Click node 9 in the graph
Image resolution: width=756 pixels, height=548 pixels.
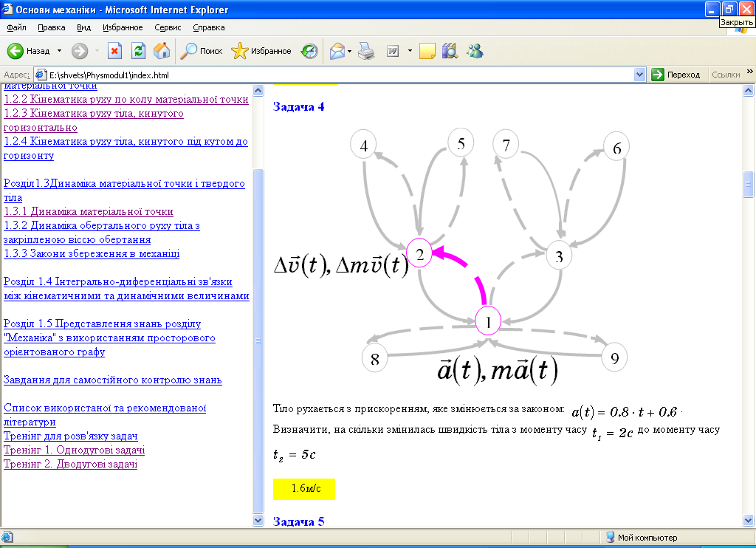coord(614,357)
